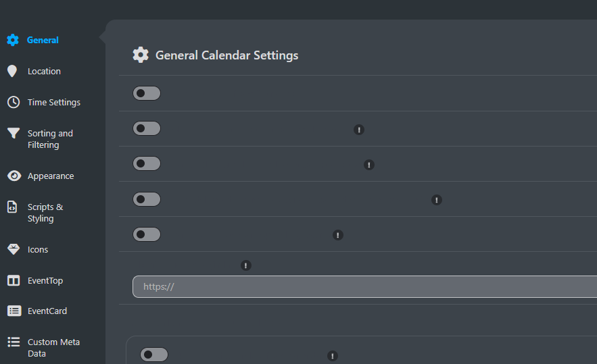Open the Scripts & Styling section

(x=45, y=213)
